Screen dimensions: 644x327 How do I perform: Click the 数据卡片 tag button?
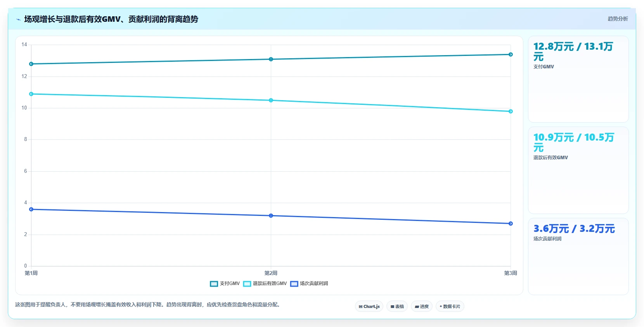(x=450, y=306)
